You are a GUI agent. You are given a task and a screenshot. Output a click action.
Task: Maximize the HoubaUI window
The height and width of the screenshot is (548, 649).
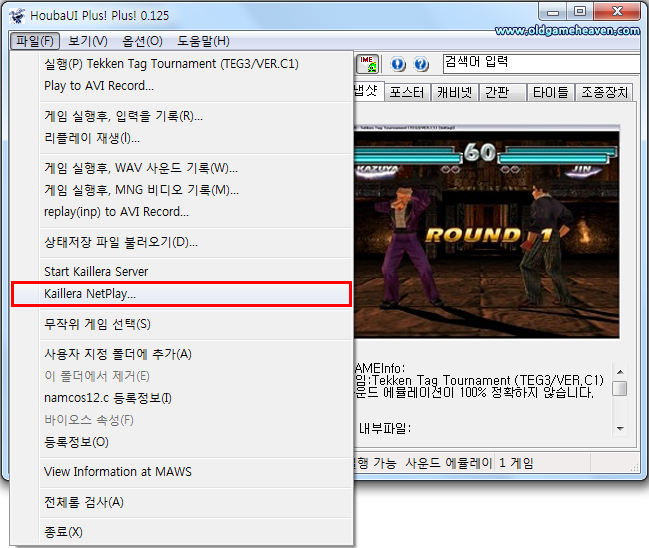580,12
